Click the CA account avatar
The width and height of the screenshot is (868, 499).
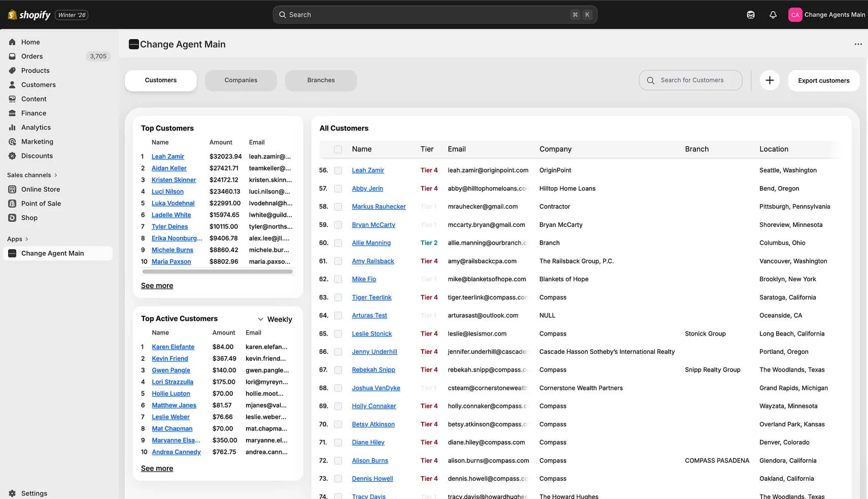coord(795,15)
